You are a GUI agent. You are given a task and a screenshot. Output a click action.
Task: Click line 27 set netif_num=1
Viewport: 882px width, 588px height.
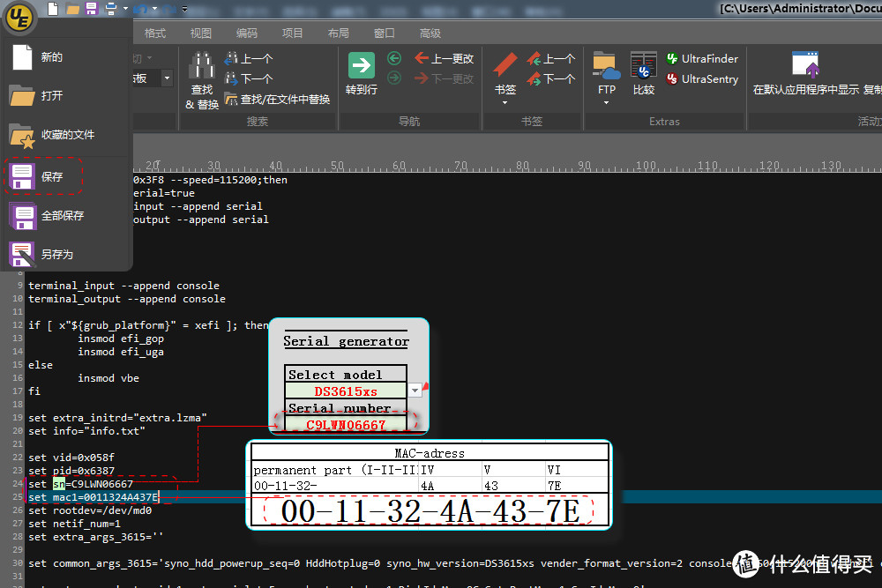(74, 524)
